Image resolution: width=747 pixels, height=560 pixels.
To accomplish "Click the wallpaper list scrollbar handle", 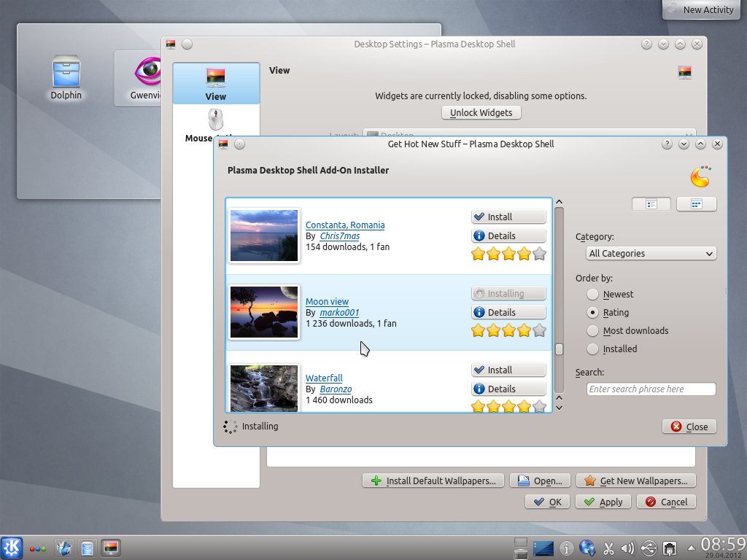I will 560,349.
